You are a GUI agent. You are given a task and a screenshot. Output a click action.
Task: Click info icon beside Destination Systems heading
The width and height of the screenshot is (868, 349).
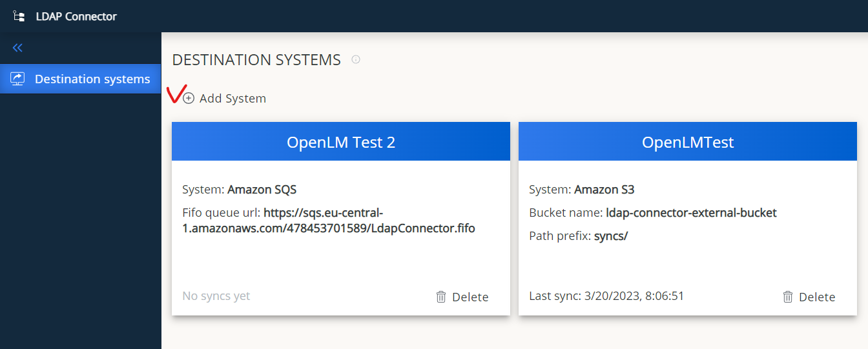(x=355, y=60)
